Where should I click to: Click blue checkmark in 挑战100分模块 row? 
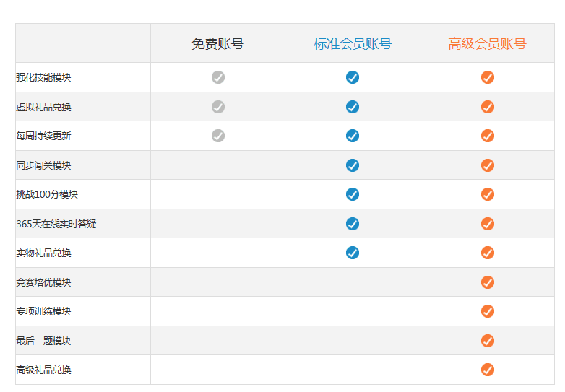pos(353,194)
